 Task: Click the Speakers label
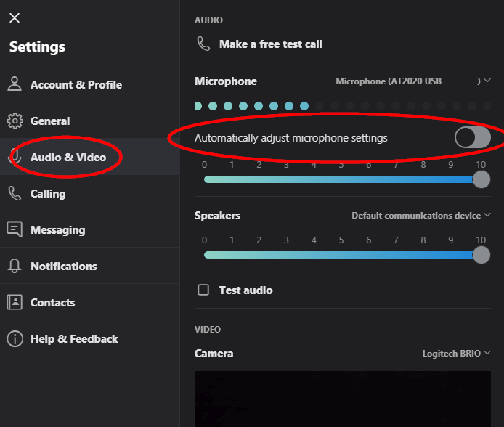click(x=217, y=215)
